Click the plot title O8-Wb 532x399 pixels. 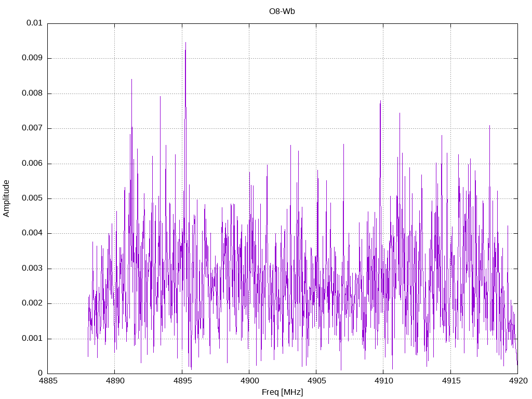pos(282,11)
